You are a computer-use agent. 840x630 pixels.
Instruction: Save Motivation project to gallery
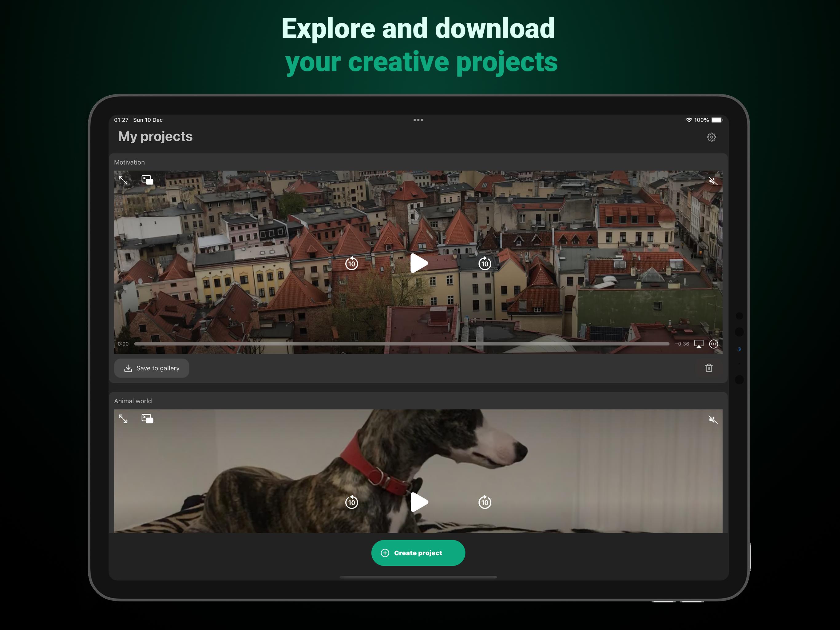(152, 368)
